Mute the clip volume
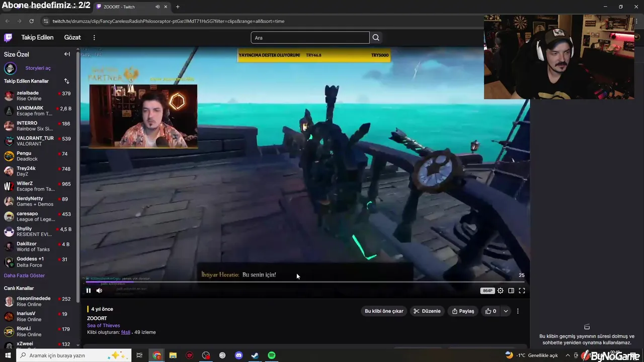Viewport: 644px width, 362px height. [99, 290]
